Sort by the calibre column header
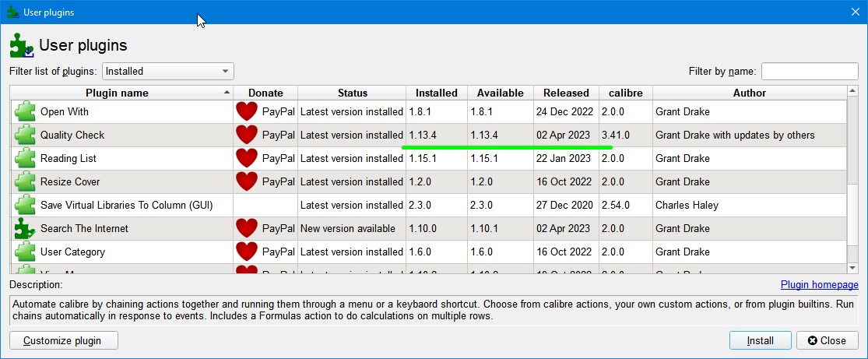Image resolution: width=868 pixels, height=359 pixels. point(626,93)
